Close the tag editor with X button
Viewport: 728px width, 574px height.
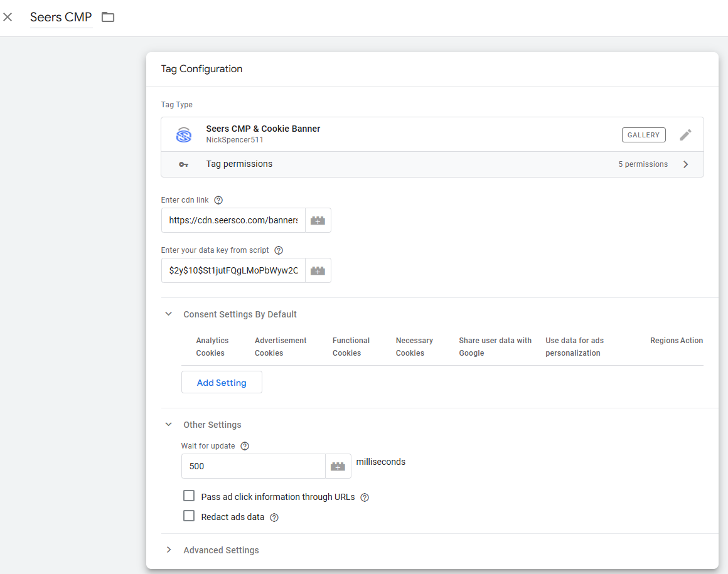(8, 17)
